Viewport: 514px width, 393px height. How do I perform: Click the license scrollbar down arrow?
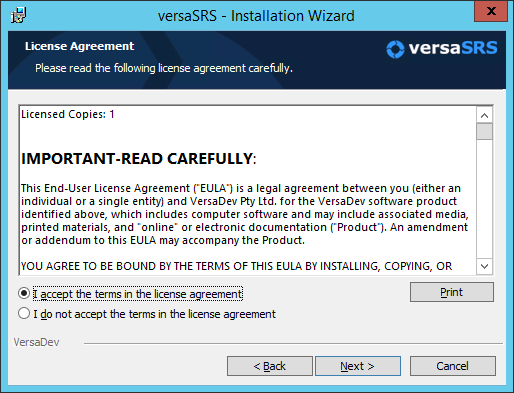(485, 266)
